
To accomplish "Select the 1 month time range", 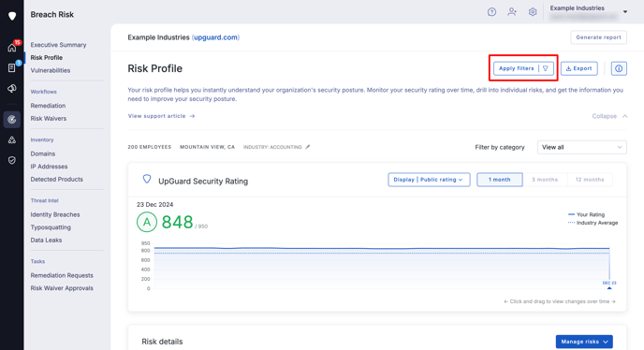I will click(x=500, y=180).
